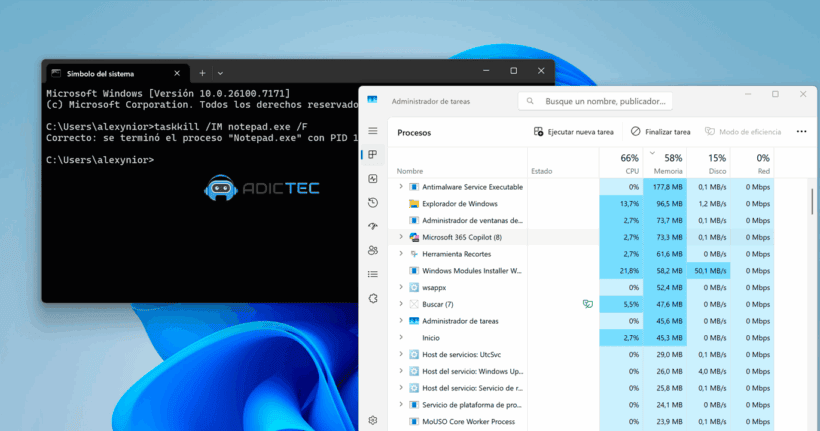
Task: Select Host del servicio: Servicio de r... row
Action: point(582,388)
